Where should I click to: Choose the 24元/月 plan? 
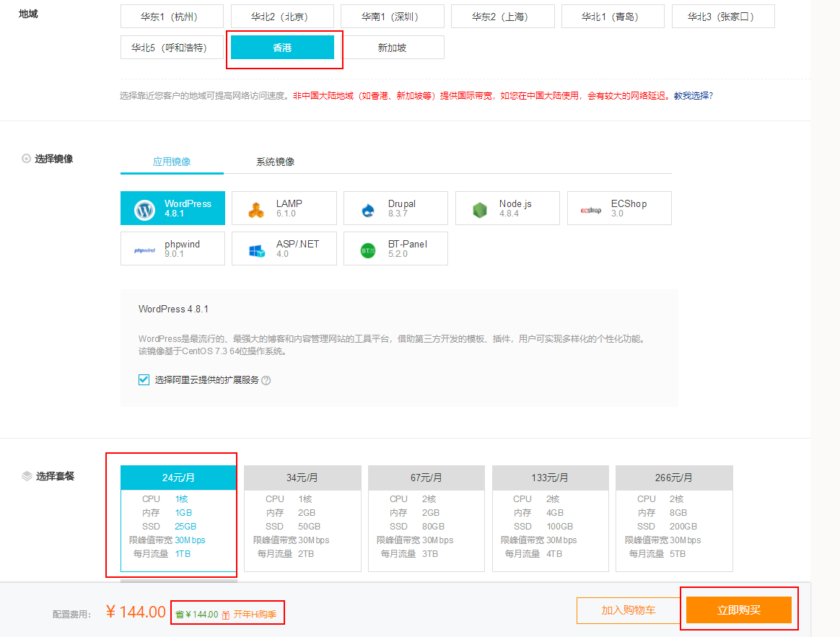(x=178, y=518)
